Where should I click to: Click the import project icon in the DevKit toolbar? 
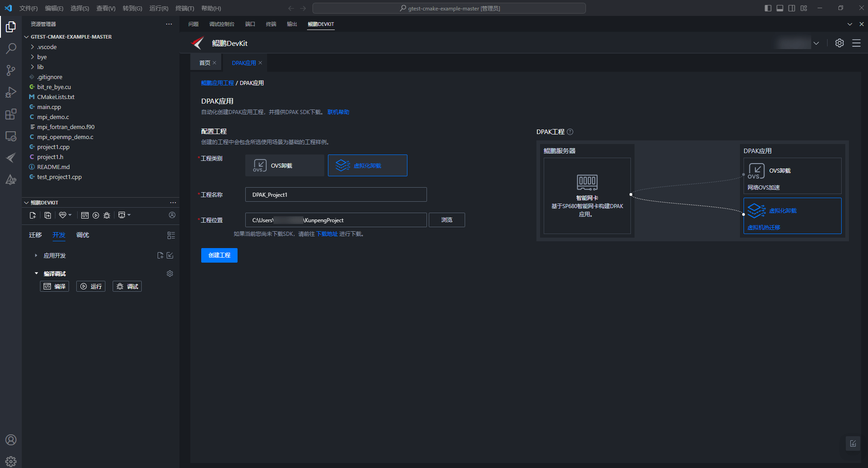click(x=48, y=215)
